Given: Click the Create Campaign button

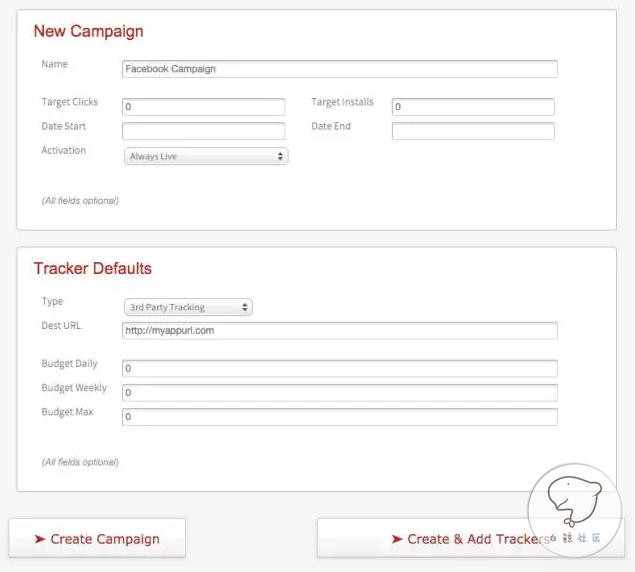Looking at the screenshot, I should pyautogui.click(x=97, y=538).
